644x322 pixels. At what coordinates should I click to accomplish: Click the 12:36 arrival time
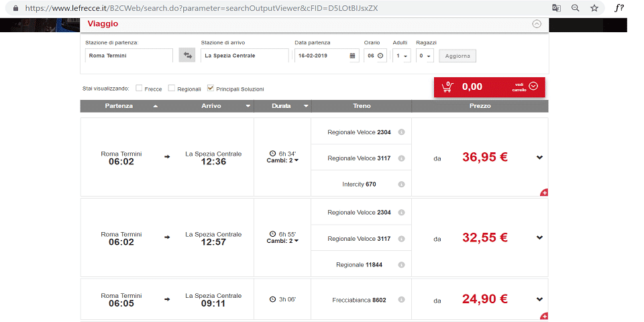(213, 162)
